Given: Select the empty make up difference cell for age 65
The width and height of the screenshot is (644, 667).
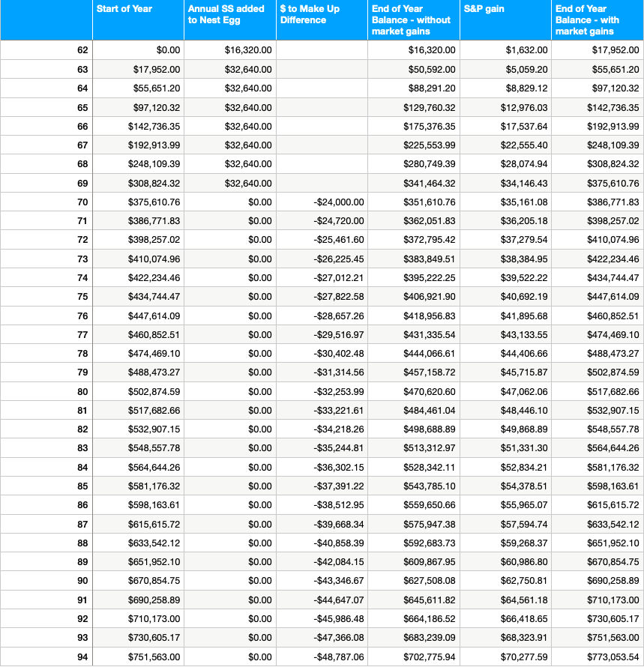Looking at the screenshot, I should 322,107.
